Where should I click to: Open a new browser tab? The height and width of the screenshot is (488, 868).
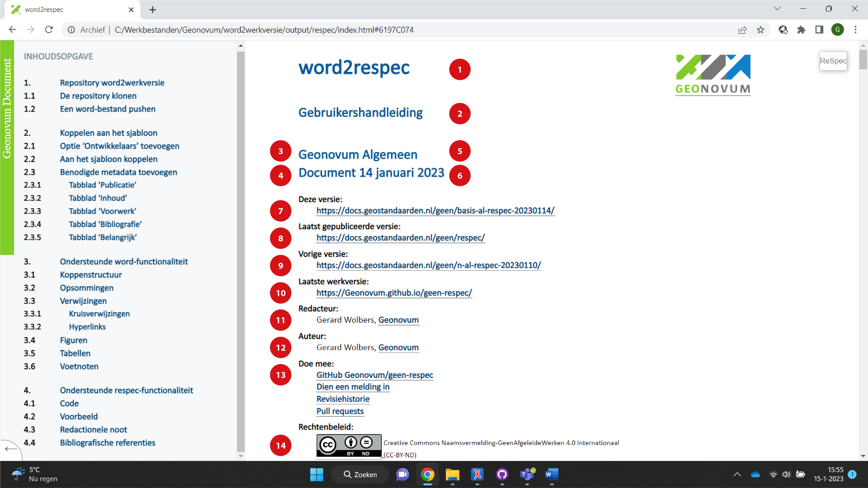(153, 10)
